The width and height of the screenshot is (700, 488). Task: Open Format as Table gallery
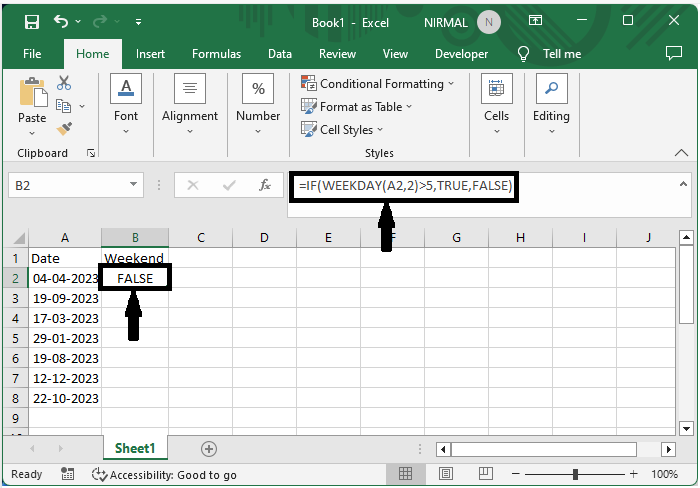(x=356, y=107)
